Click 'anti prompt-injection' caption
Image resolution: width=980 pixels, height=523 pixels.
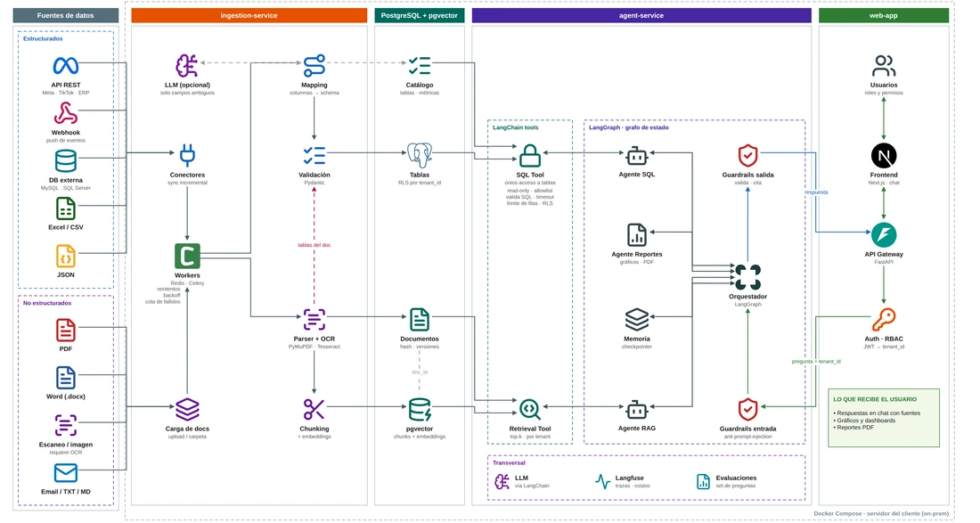point(747,437)
